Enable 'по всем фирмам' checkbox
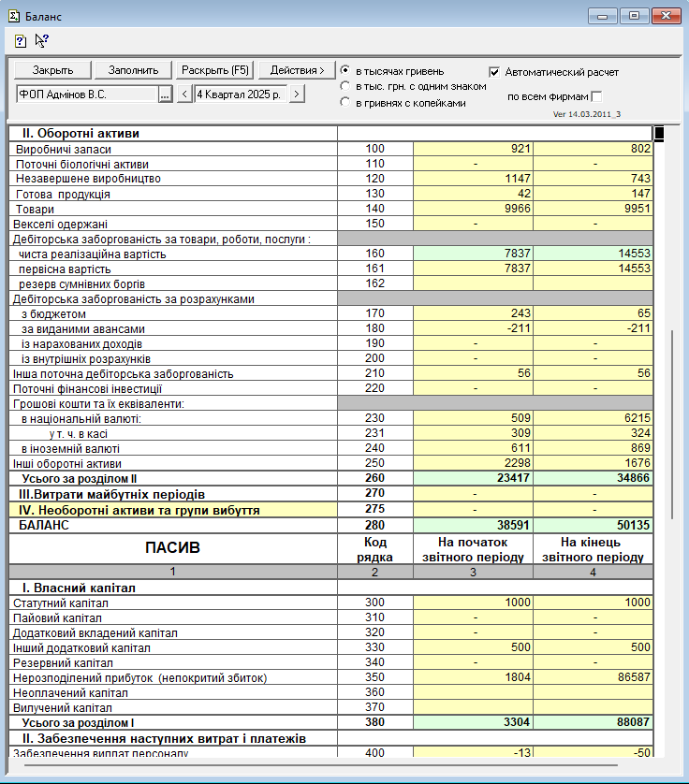This screenshot has height=784, width=689. 596,95
